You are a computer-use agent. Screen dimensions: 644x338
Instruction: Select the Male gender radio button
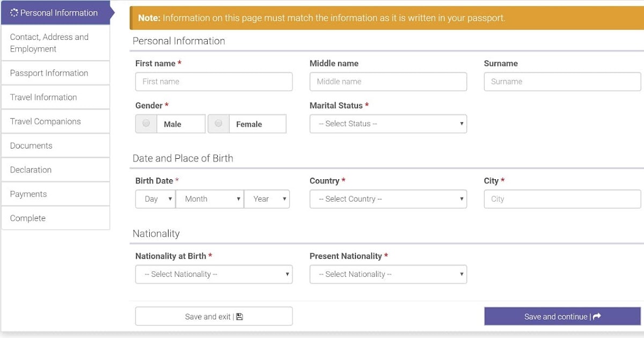tap(146, 123)
